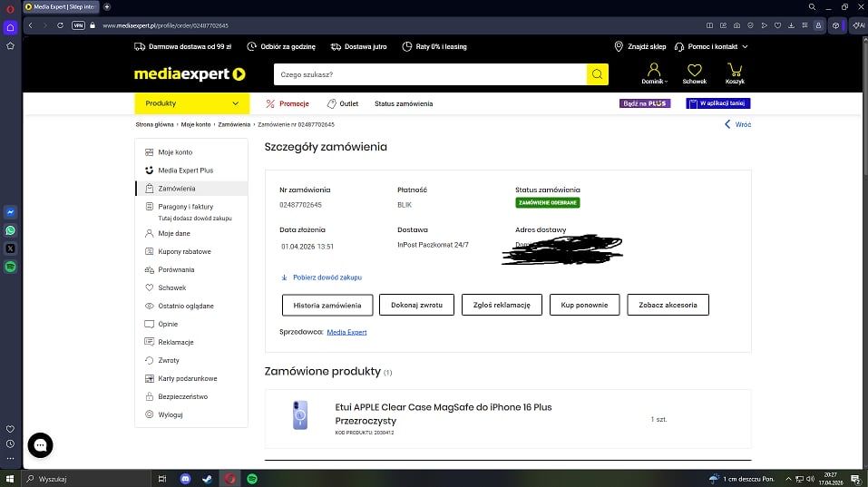This screenshot has height=487, width=868.
Task: Go back using the Wróć link
Action: coord(738,124)
